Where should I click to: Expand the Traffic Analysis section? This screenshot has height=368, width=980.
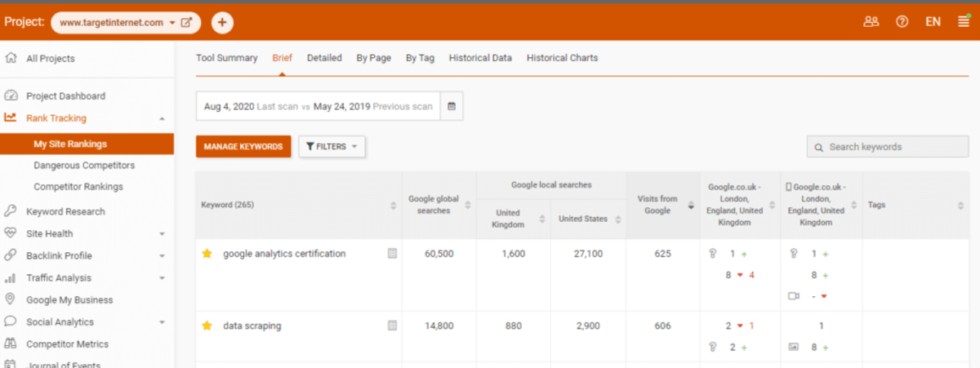[162, 278]
